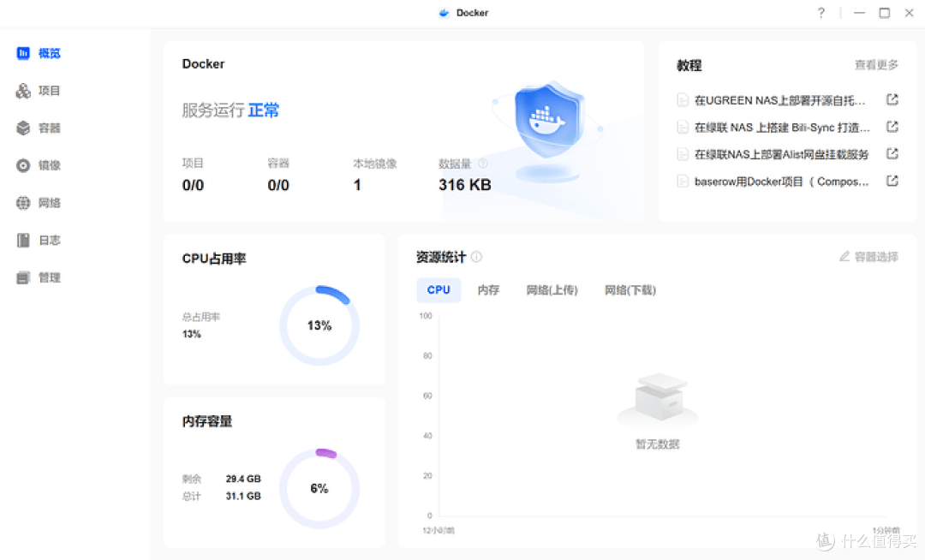The height and width of the screenshot is (560, 925).
Task: Switch to the 内存 tab
Action: coord(488,290)
